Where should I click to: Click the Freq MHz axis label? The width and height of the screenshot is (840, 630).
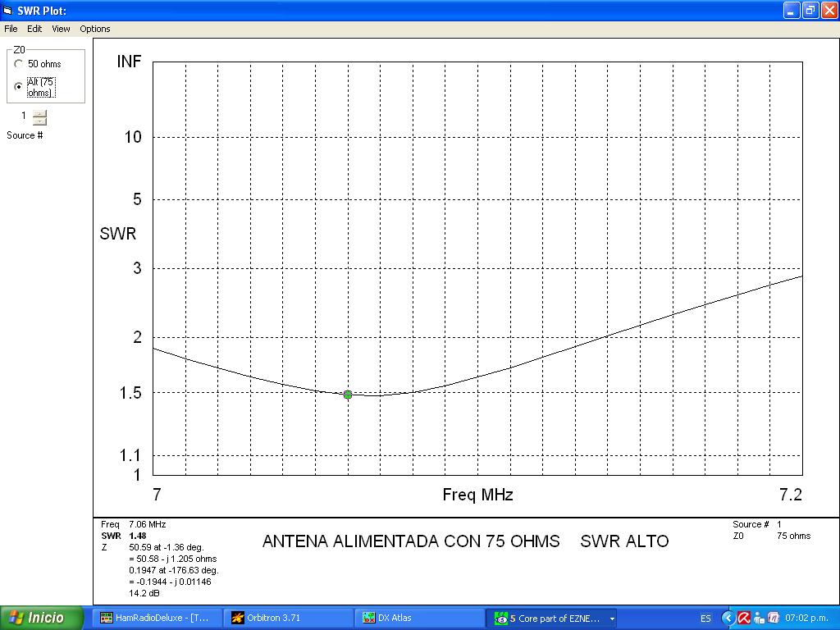pos(478,495)
